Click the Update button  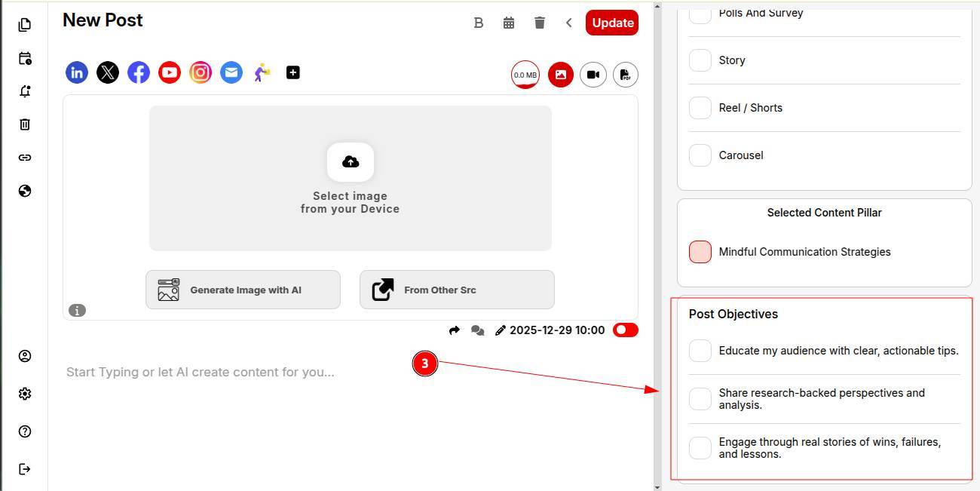(x=612, y=23)
